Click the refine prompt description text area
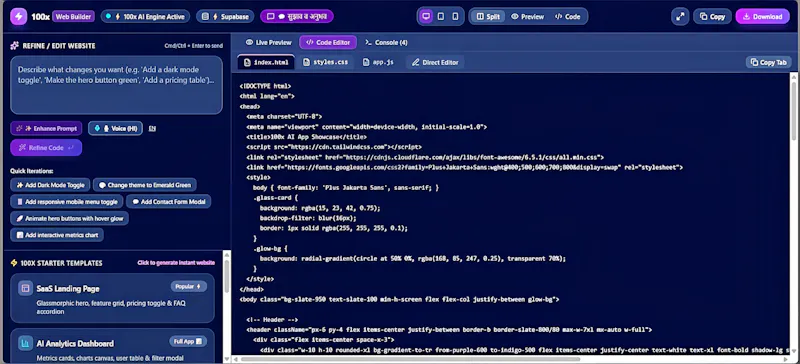This screenshot has height=364, width=800. 116,85
